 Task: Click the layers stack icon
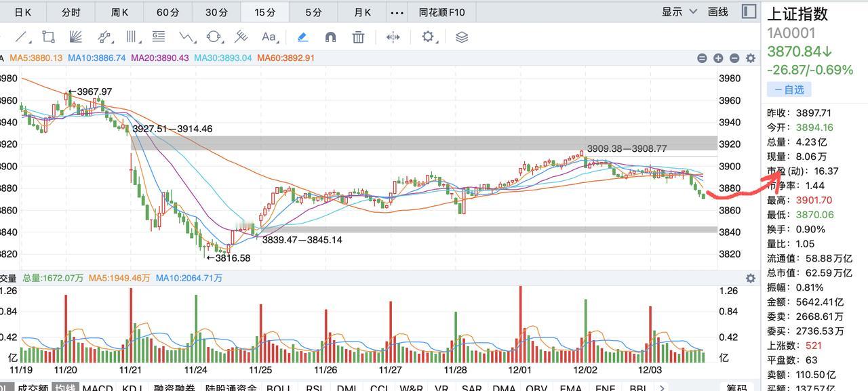click(462, 37)
